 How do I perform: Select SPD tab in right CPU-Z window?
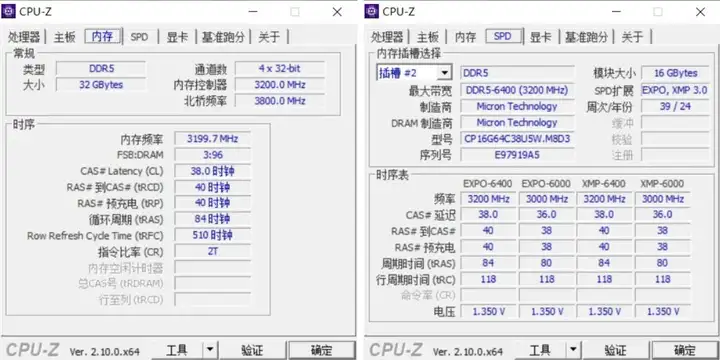coord(503,36)
